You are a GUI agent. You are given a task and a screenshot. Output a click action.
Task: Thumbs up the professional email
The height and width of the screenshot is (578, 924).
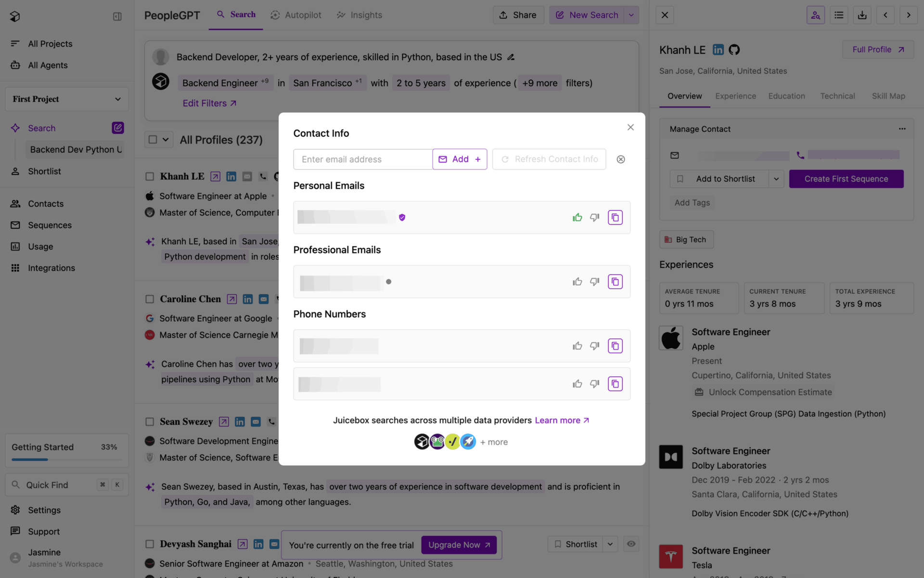[577, 282]
